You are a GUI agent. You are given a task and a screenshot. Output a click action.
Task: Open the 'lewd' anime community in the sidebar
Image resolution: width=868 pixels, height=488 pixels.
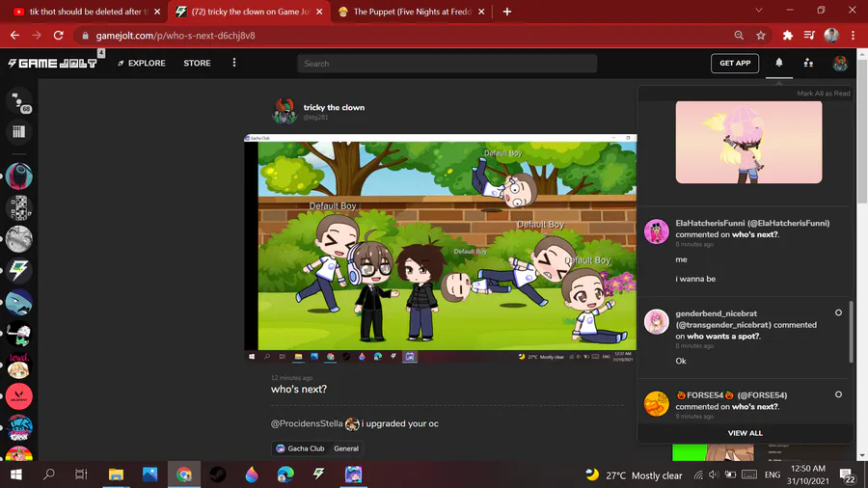tap(19, 366)
